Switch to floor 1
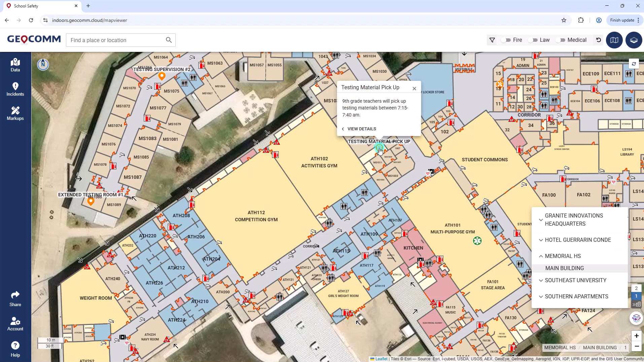Image resolution: width=644 pixels, height=362 pixels. pyautogui.click(x=636, y=296)
